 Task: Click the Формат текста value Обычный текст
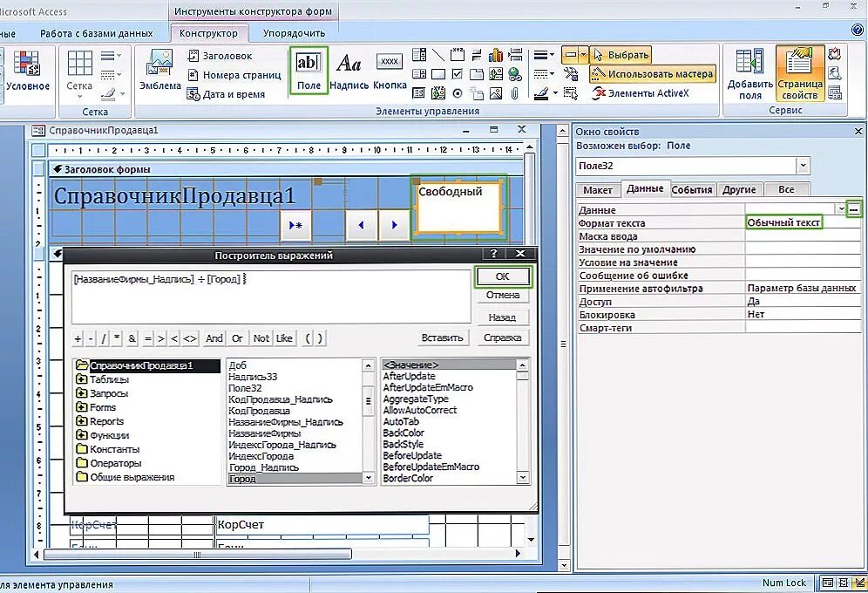783,222
